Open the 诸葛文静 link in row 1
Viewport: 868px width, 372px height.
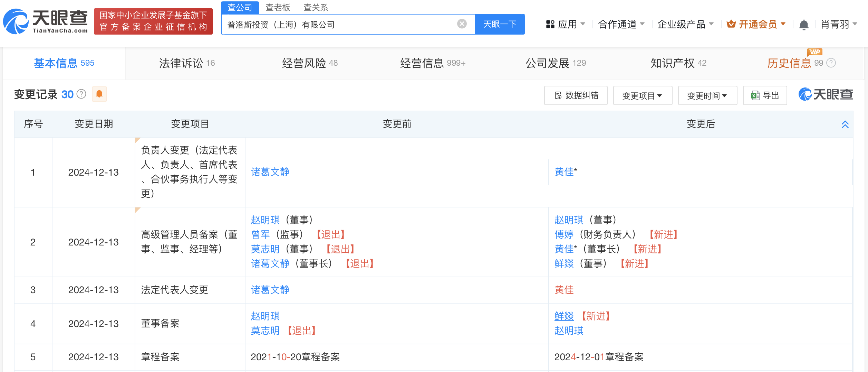(x=270, y=172)
